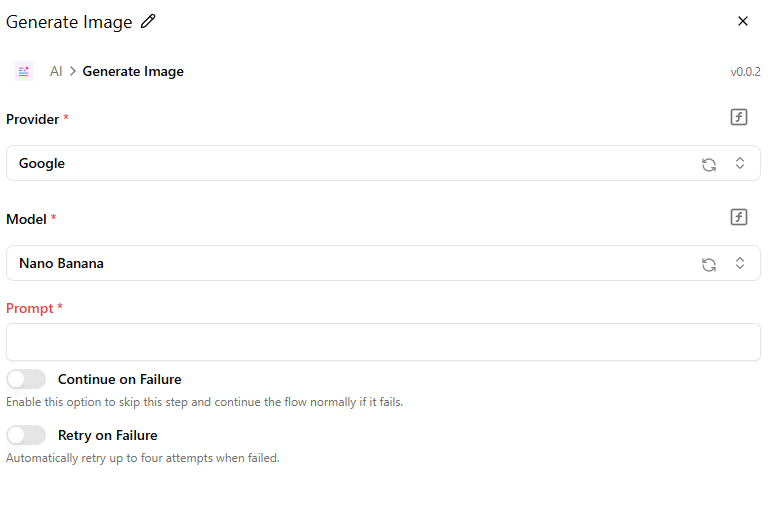Click the Generate Image panel title
The height and width of the screenshot is (522, 770).
(69, 22)
